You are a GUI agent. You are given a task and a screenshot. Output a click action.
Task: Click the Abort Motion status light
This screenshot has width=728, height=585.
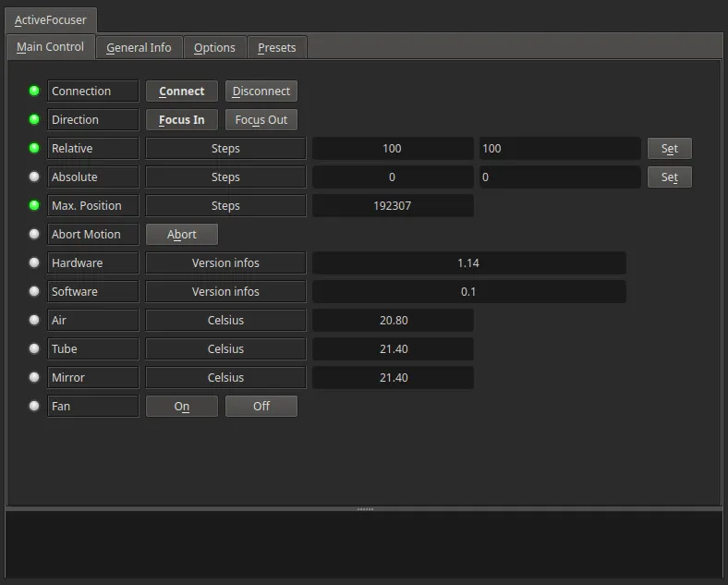click(x=34, y=234)
